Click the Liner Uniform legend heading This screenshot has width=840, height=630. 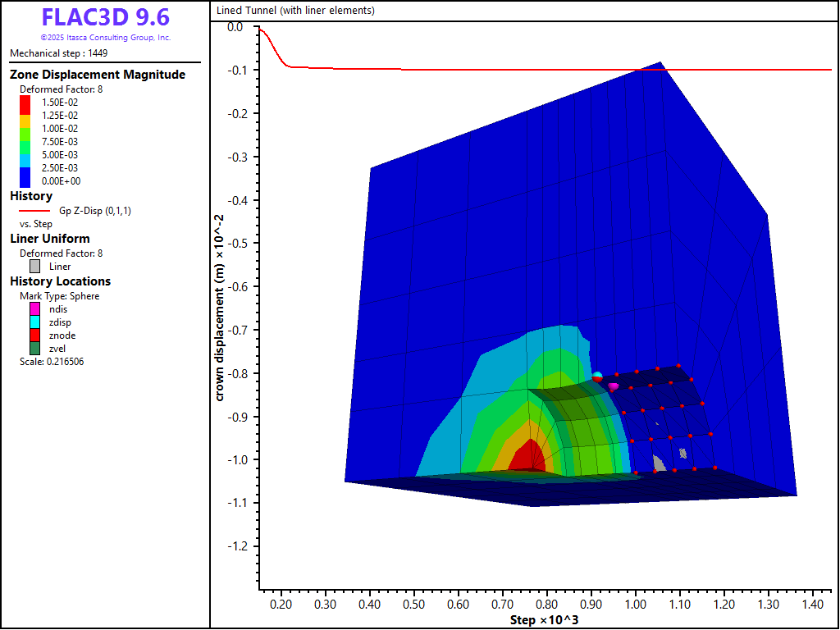[50, 239]
